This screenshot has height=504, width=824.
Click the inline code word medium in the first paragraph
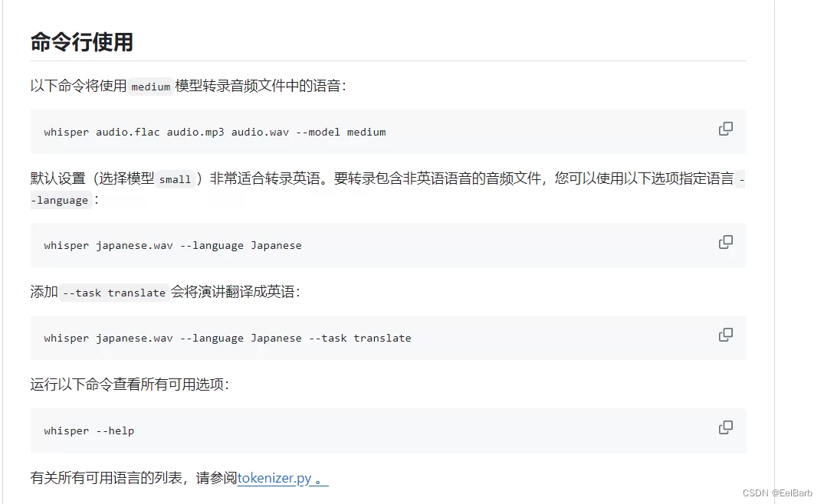[x=150, y=87]
